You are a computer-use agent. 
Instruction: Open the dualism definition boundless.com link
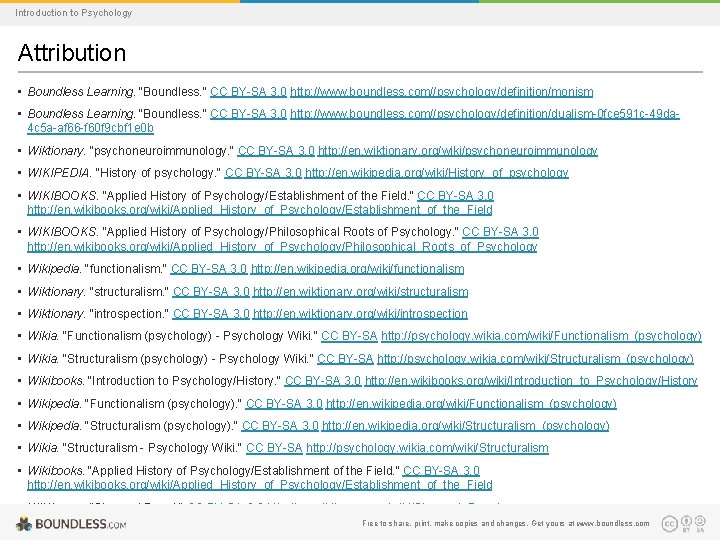[x=354, y=120]
